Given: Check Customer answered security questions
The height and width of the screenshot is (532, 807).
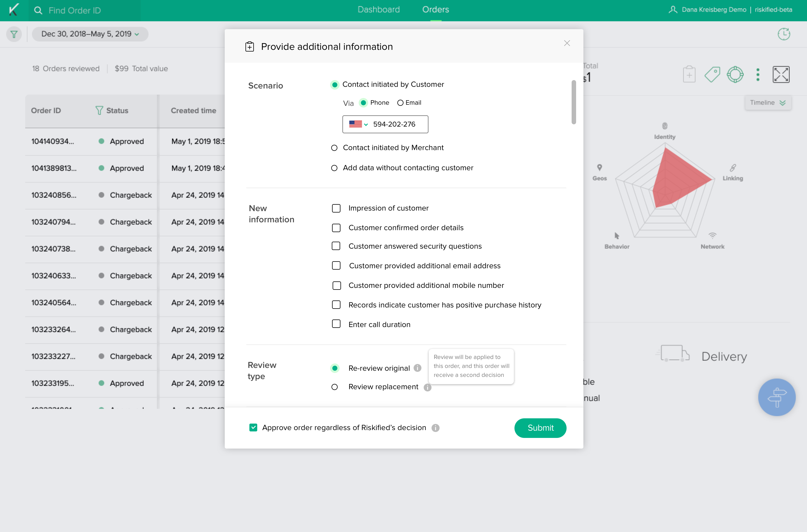Looking at the screenshot, I should tap(336, 246).
